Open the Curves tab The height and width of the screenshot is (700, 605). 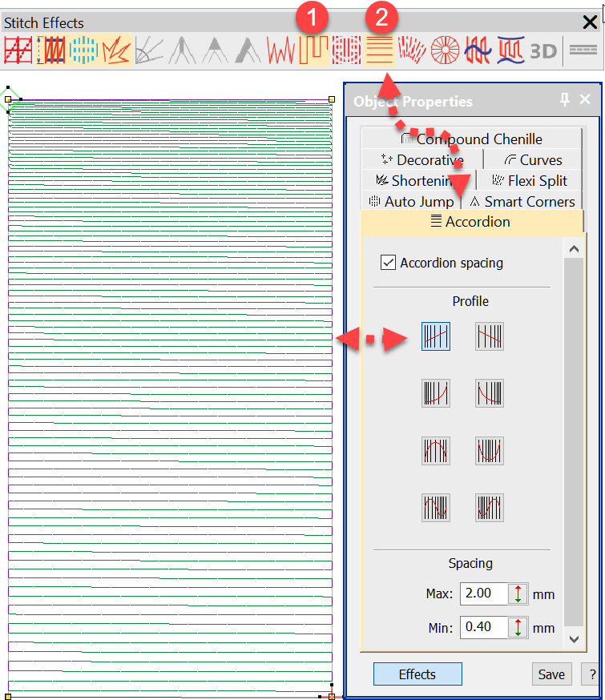pos(533,160)
